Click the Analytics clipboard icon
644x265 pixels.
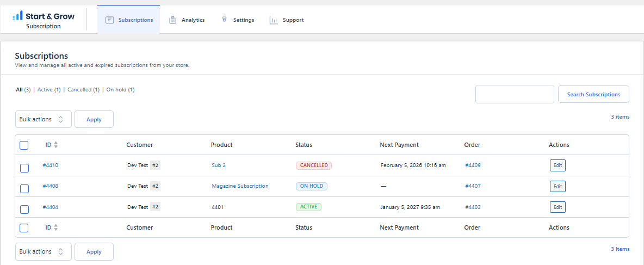pyautogui.click(x=173, y=20)
